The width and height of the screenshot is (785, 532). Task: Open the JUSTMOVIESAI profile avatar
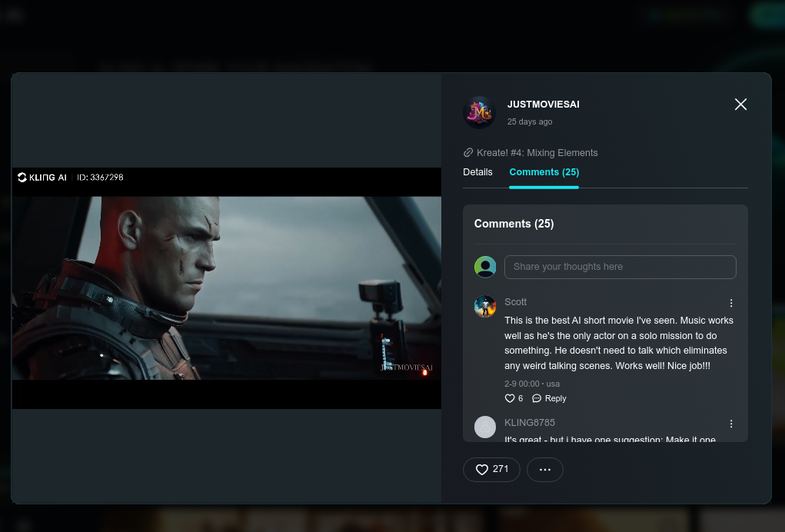click(x=479, y=112)
